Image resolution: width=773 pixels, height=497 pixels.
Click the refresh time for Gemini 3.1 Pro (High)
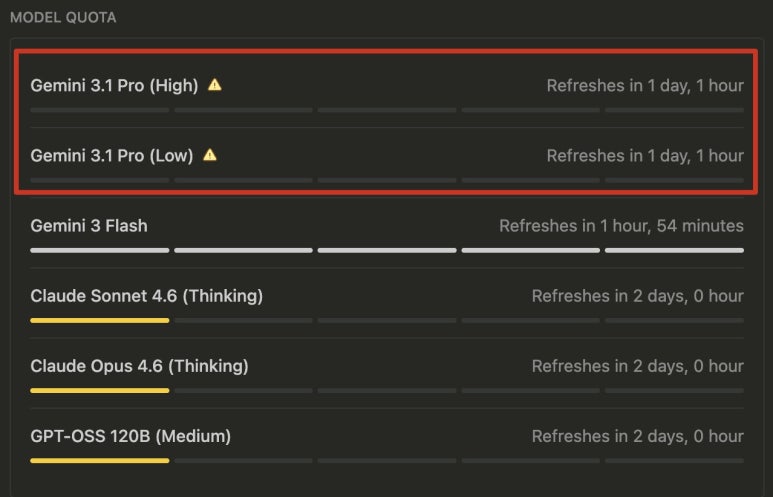point(645,85)
